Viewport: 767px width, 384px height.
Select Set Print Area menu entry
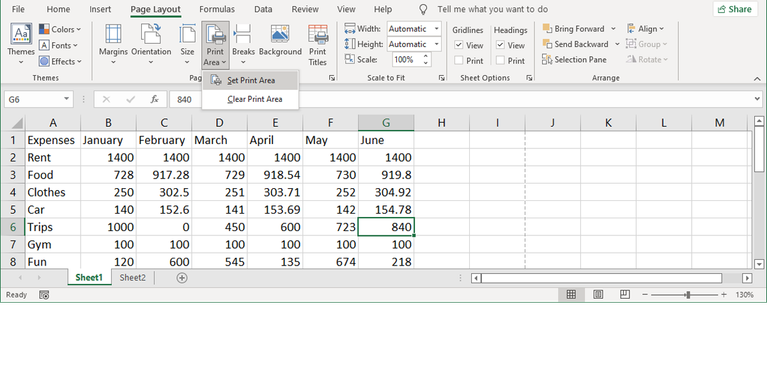pyautogui.click(x=250, y=81)
